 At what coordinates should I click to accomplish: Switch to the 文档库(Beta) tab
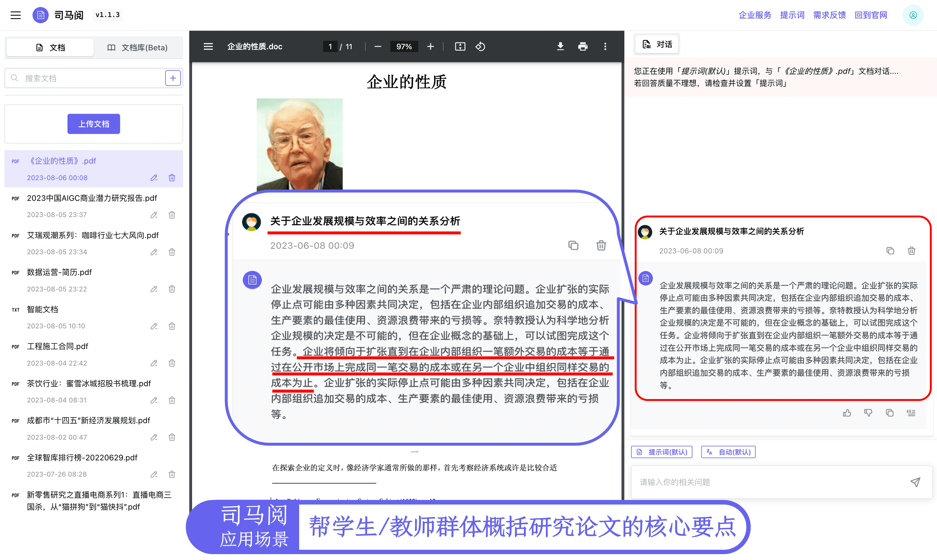click(137, 48)
